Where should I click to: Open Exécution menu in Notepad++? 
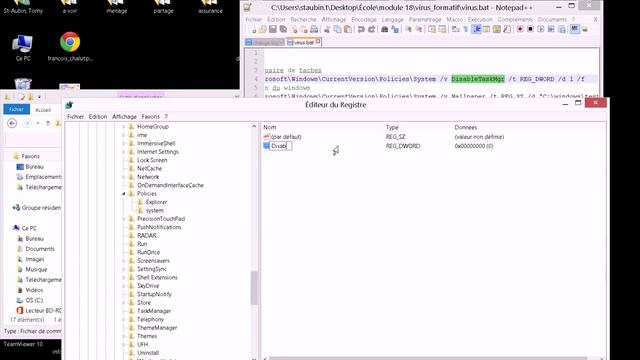pos(480,20)
